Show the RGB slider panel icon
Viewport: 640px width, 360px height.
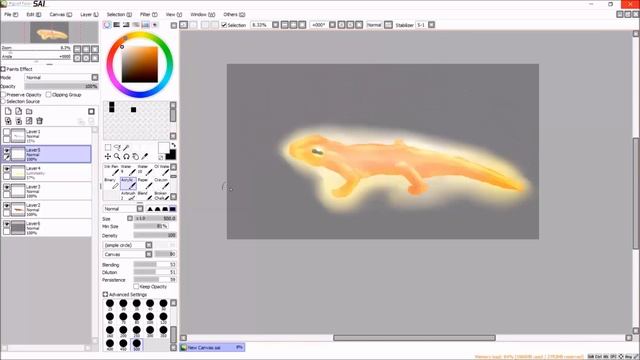(x=117, y=25)
